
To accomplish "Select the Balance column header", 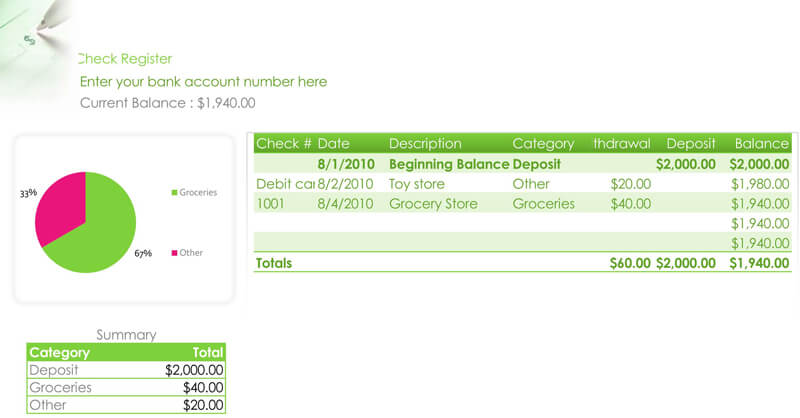I will (762, 143).
